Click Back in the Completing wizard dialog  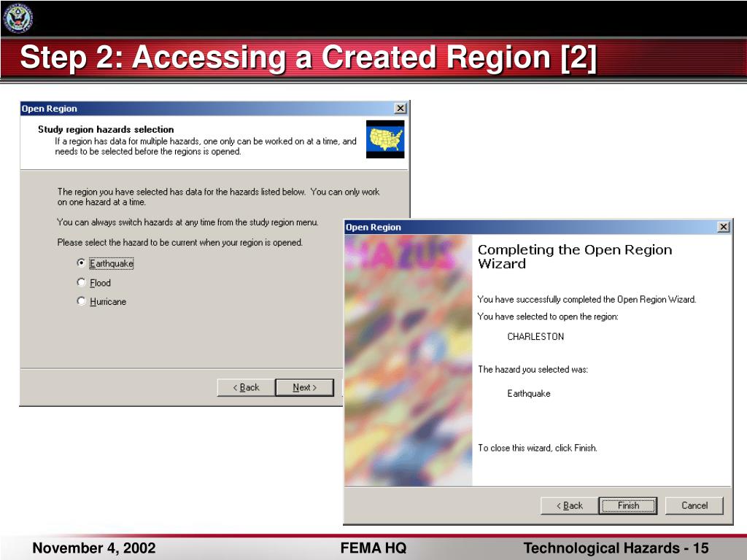click(x=569, y=506)
